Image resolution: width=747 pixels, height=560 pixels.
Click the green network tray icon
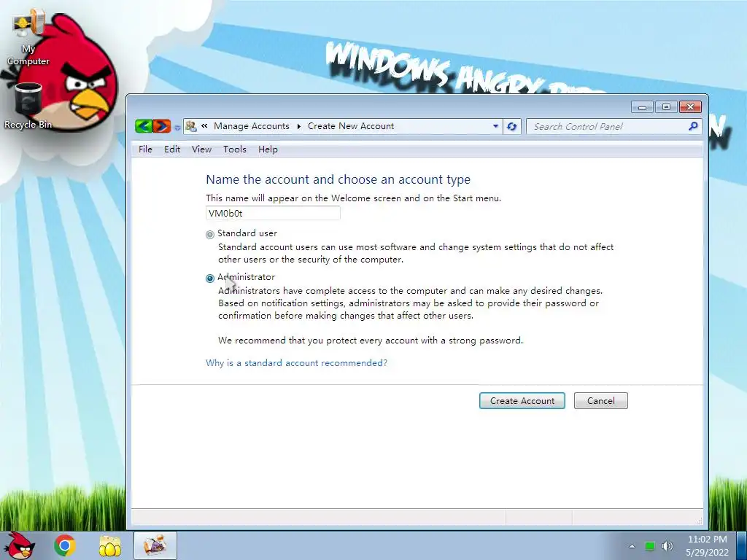point(650,546)
